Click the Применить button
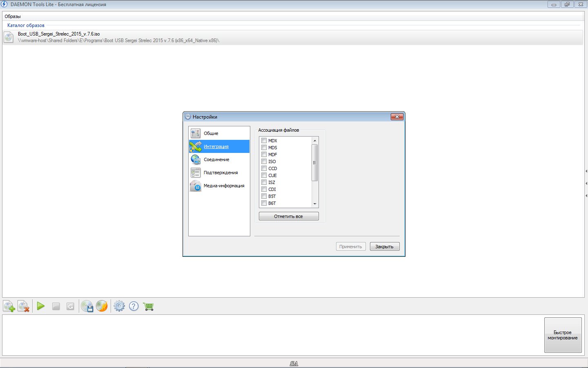 351,247
